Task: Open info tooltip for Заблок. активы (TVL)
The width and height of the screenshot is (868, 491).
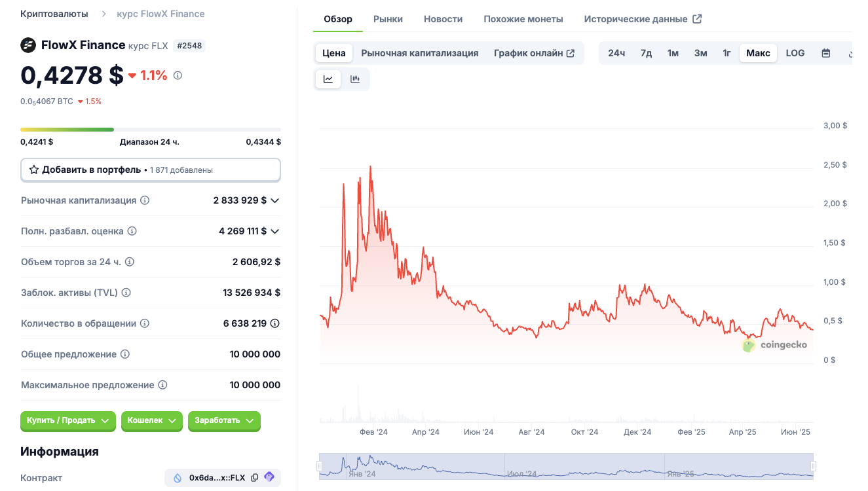Action: (126, 293)
